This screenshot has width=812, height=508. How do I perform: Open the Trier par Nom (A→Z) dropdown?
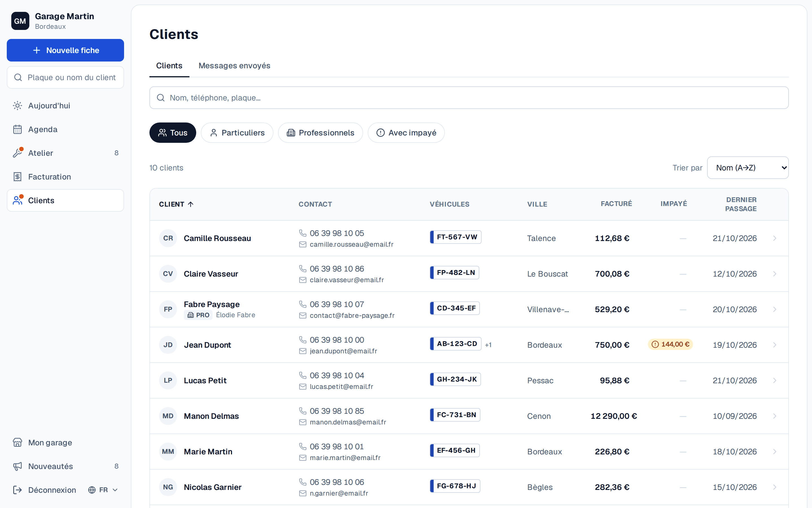[748, 168]
